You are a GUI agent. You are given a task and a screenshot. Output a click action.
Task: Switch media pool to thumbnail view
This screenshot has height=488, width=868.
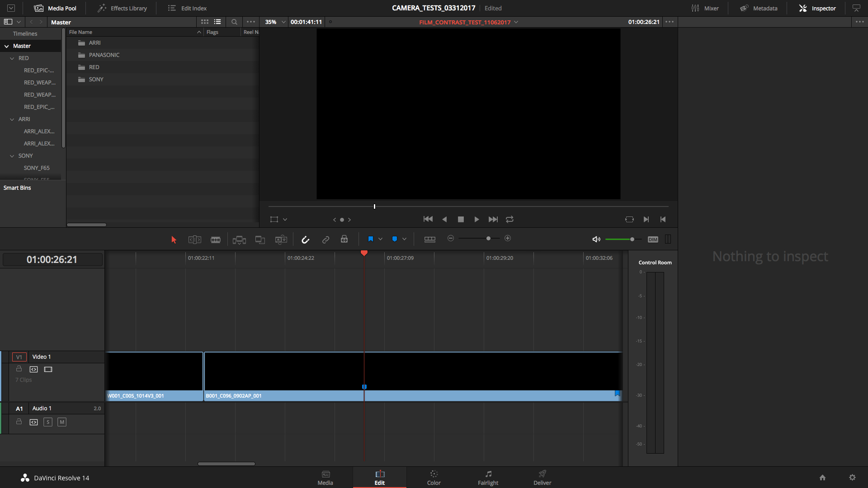205,22
